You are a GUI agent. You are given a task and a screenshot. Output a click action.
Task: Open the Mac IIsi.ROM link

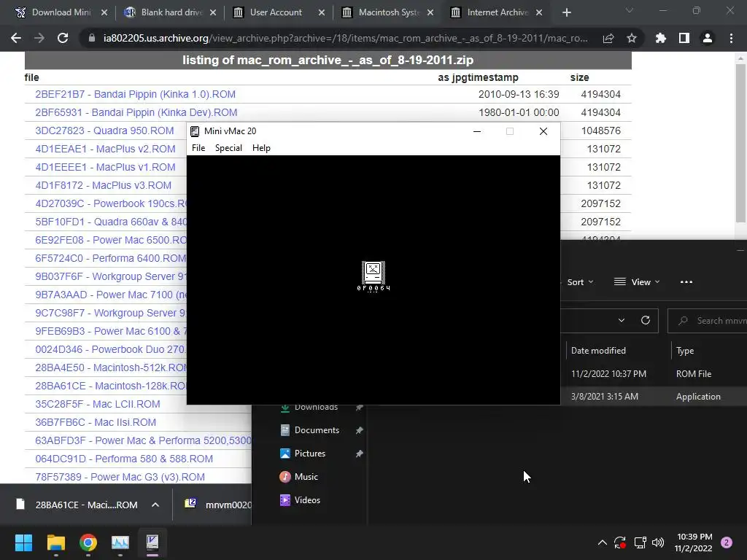click(96, 422)
